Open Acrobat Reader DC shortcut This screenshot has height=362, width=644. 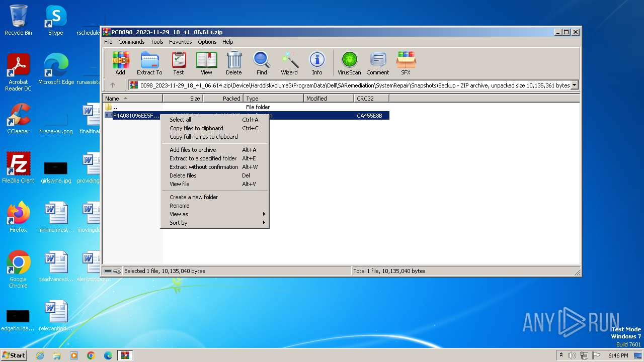pos(18,72)
